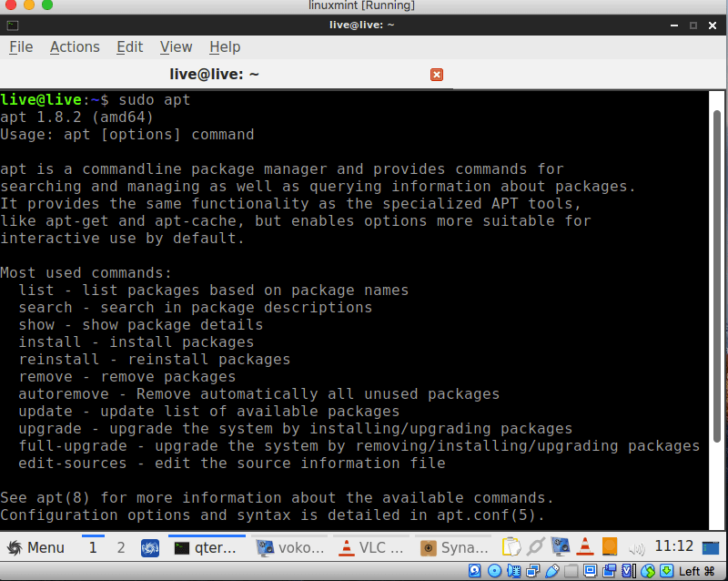728x581 pixels.
Task: Switch to workspace 2
Action: click(x=121, y=547)
